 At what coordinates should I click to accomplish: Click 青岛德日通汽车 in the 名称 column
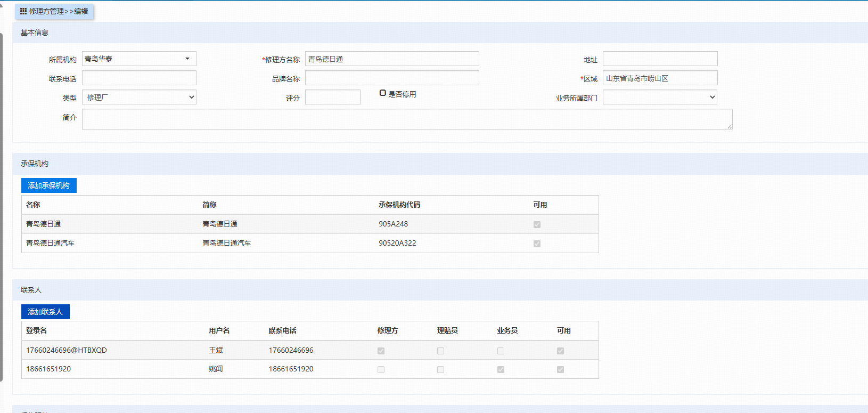50,243
